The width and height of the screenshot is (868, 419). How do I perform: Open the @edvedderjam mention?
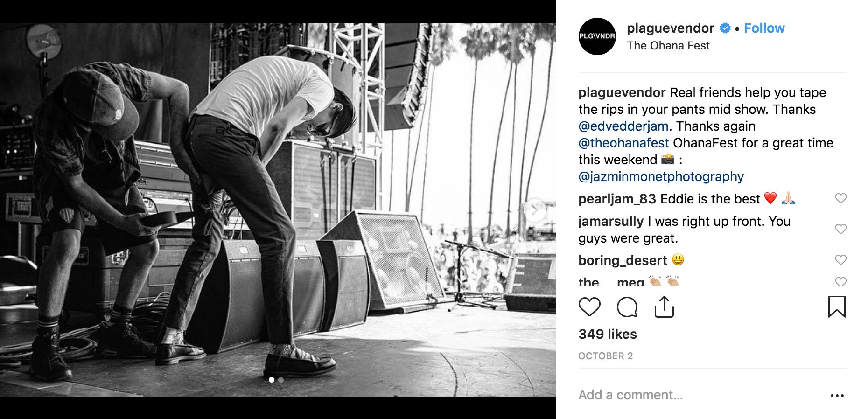(x=623, y=126)
